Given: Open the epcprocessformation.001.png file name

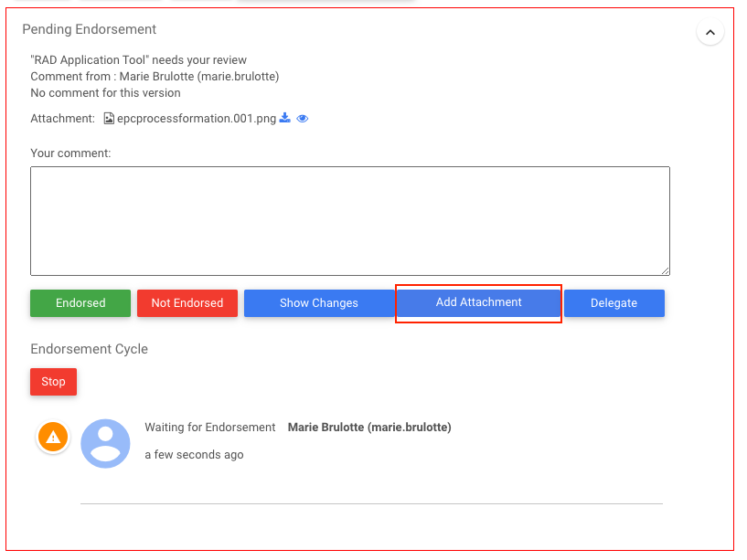Looking at the screenshot, I should tap(197, 119).
